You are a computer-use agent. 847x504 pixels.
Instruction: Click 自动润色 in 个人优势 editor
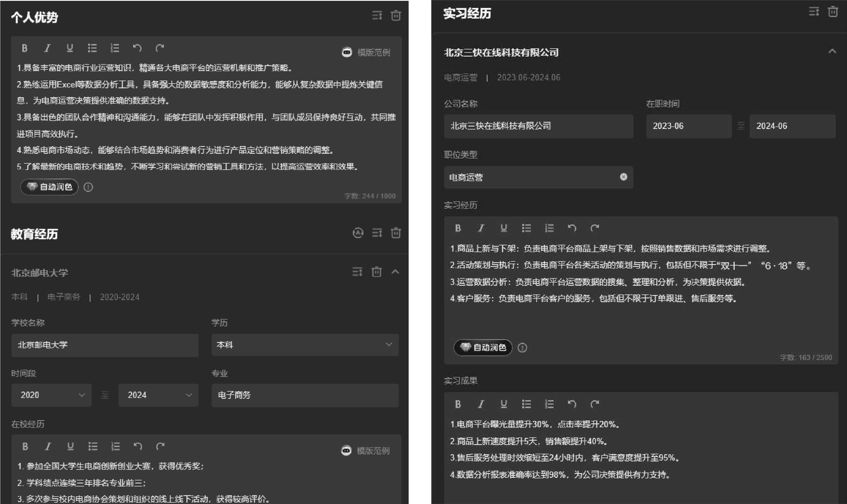tap(49, 187)
